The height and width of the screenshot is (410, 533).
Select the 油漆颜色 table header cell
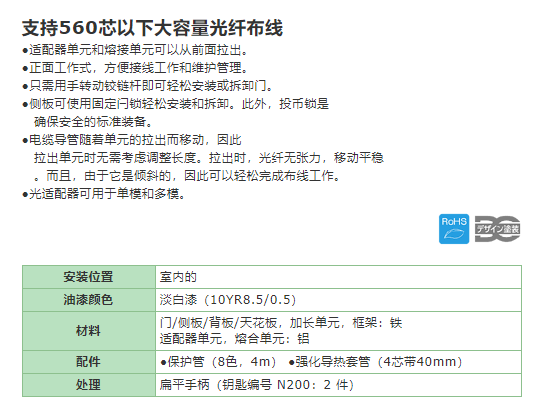pyautogui.click(x=89, y=300)
